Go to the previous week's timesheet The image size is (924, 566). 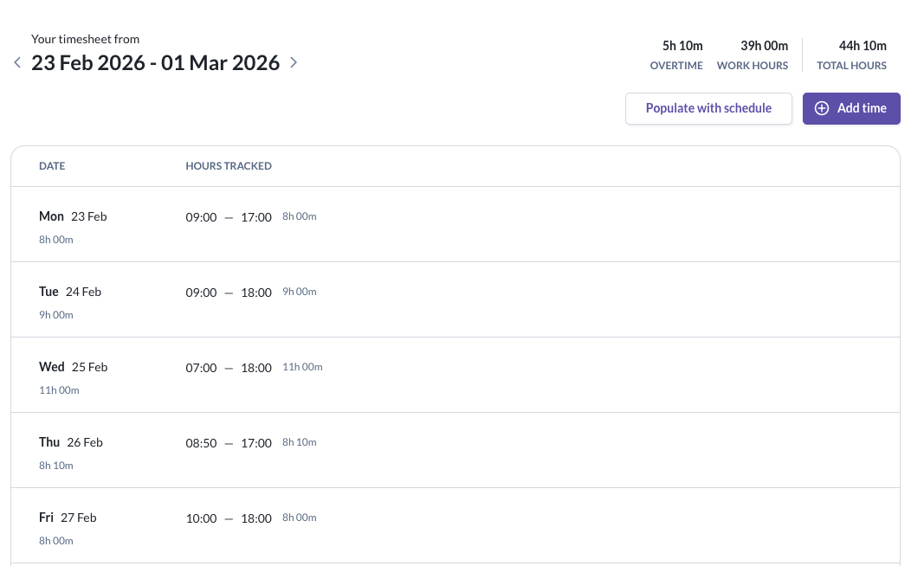coord(17,62)
